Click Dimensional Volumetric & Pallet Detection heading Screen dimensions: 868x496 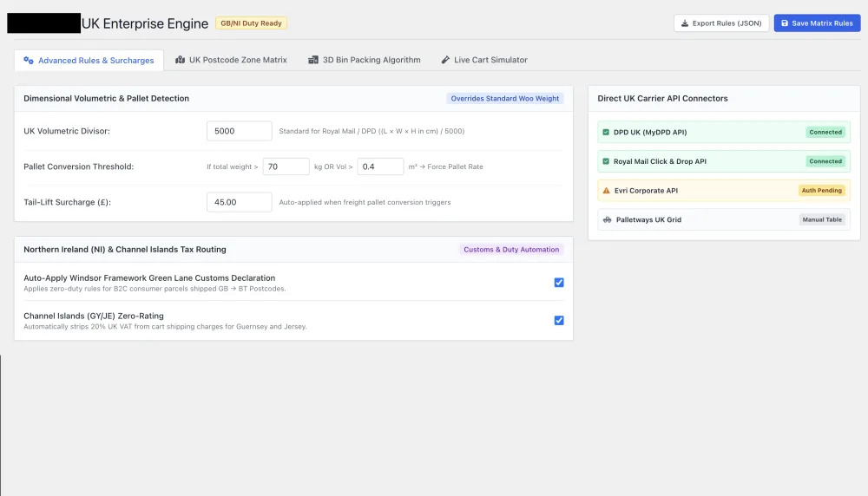click(x=106, y=99)
